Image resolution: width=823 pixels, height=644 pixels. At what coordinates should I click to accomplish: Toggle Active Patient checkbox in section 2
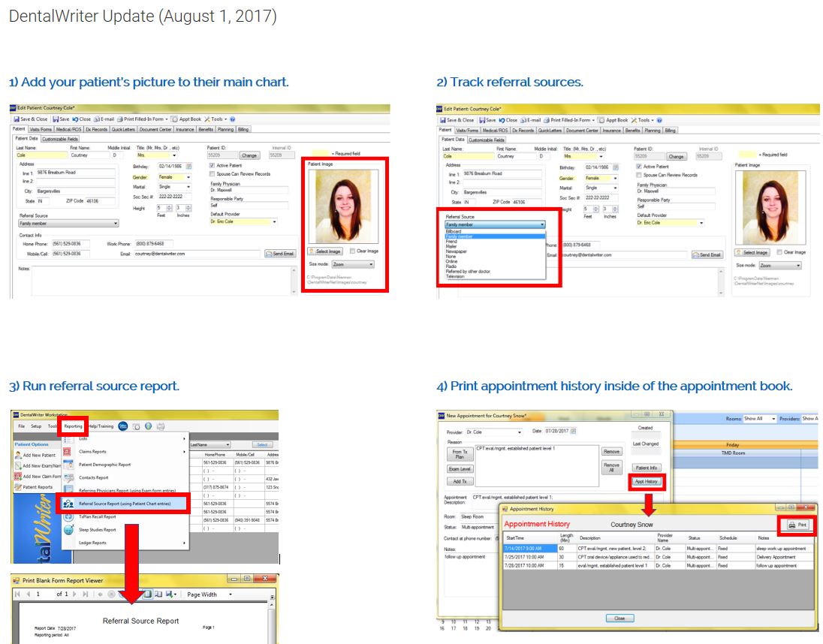639,167
